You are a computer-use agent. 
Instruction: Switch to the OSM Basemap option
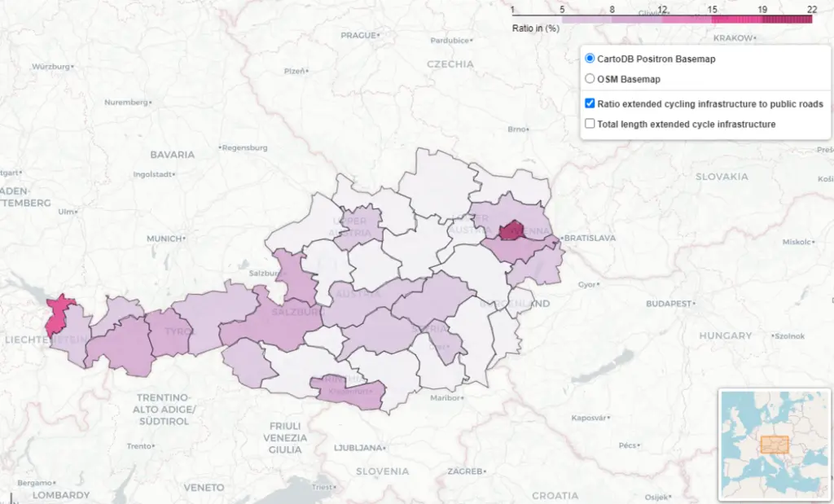pos(590,79)
